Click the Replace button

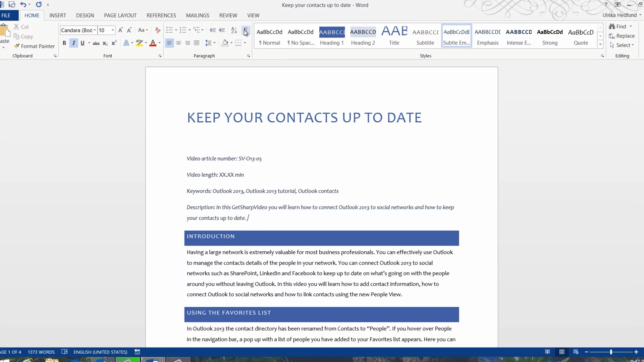tap(622, 36)
